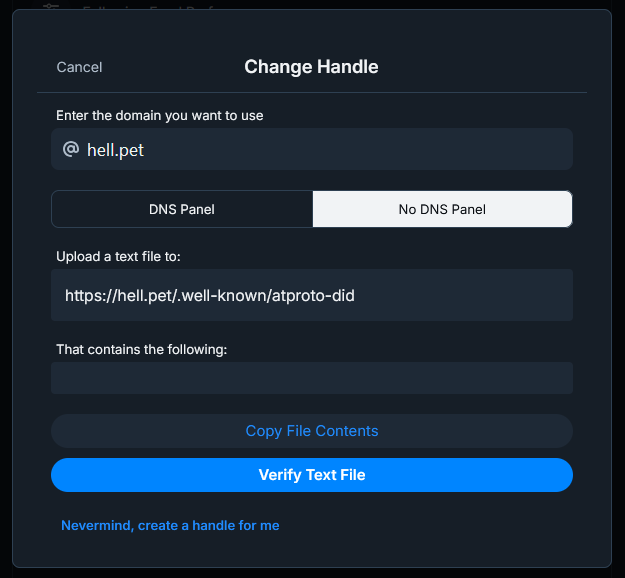Click the That contains the following label

(142, 349)
